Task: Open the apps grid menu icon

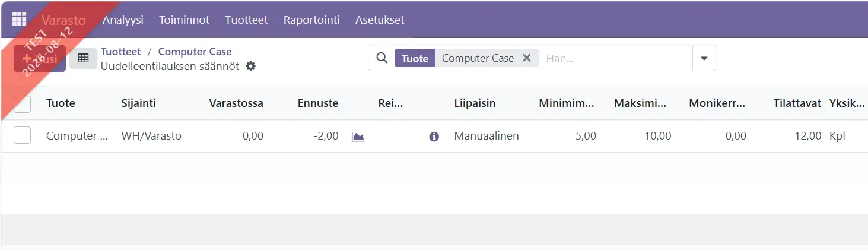Action: tap(19, 19)
